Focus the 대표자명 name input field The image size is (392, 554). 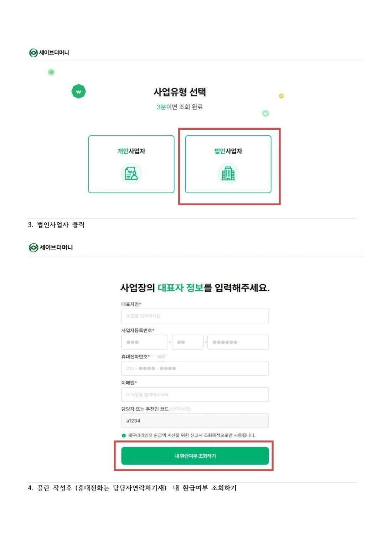[195, 316]
